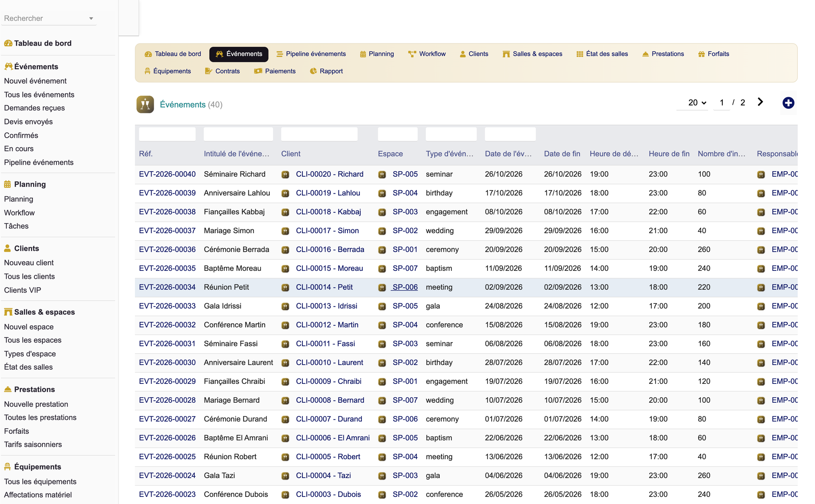Click the Salles & espaces sidebar icon
The height and width of the screenshot is (504, 815).
[8, 312]
